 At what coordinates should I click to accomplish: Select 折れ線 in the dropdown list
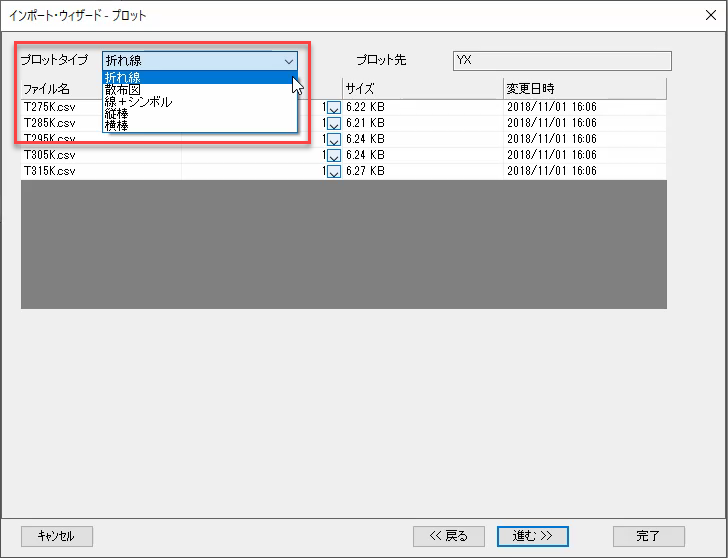(x=199, y=77)
